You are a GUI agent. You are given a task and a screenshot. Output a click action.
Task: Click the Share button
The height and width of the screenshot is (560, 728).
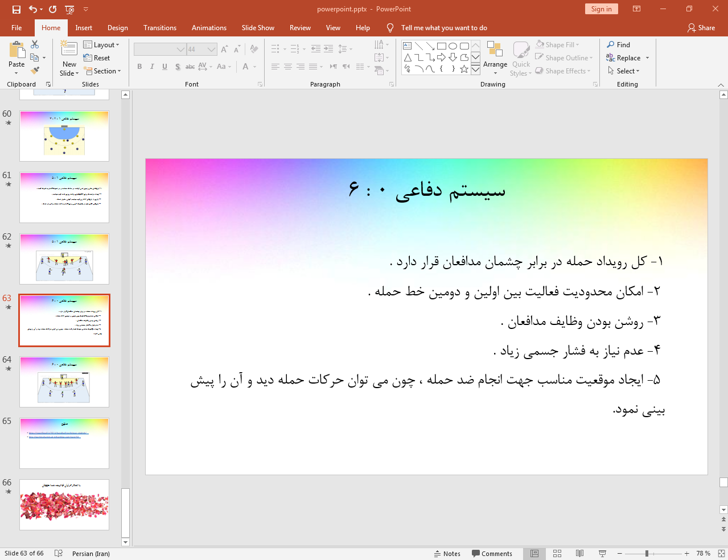click(x=701, y=28)
